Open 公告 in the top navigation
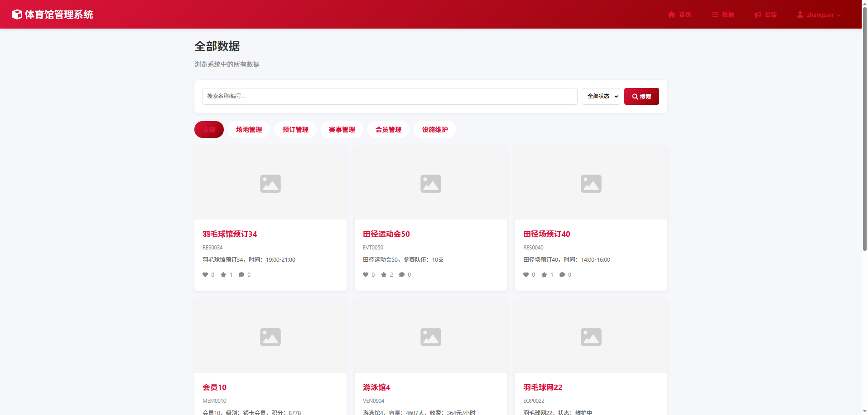The width and height of the screenshot is (868, 415). [x=766, y=15]
